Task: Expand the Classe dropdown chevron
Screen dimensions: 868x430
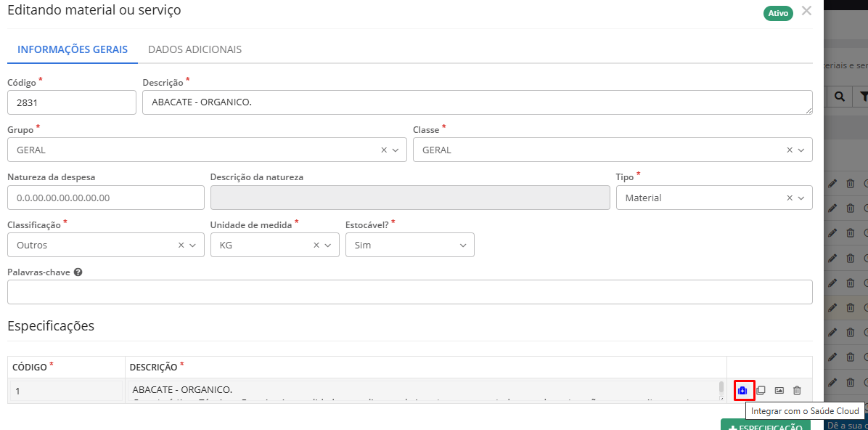Action: tap(801, 150)
